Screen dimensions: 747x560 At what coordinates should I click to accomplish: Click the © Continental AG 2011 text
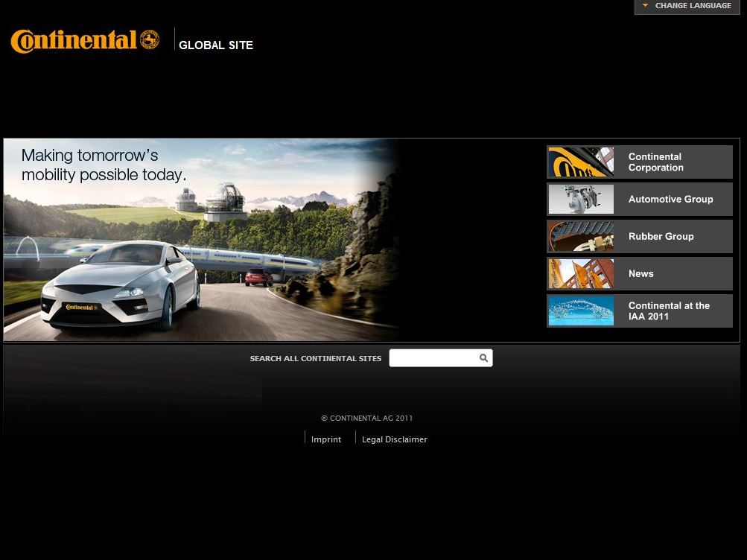point(367,418)
